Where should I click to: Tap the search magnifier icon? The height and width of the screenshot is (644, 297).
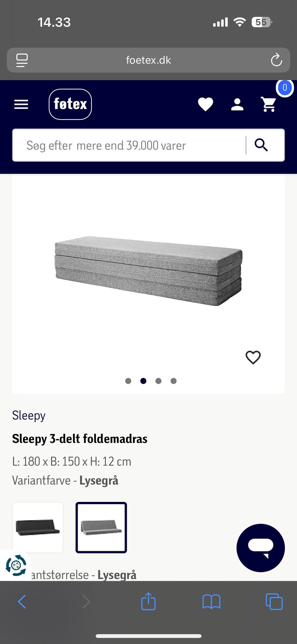pos(261,145)
